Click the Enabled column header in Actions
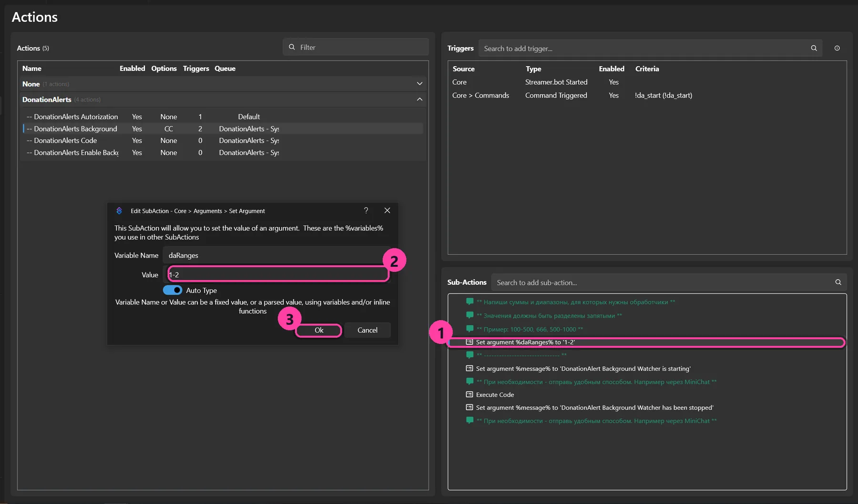 pos(132,69)
